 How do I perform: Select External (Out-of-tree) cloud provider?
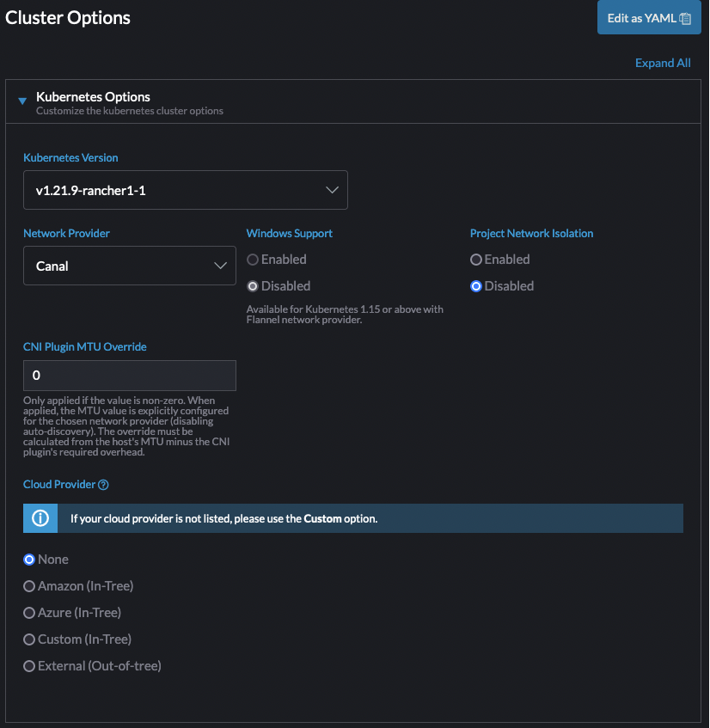(28, 665)
